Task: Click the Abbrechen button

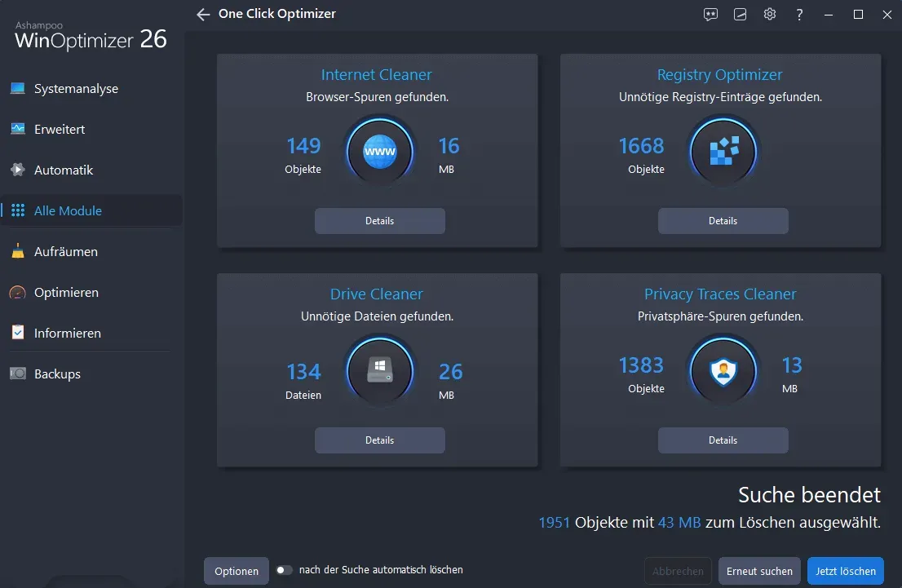Action: (x=678, y=571)
